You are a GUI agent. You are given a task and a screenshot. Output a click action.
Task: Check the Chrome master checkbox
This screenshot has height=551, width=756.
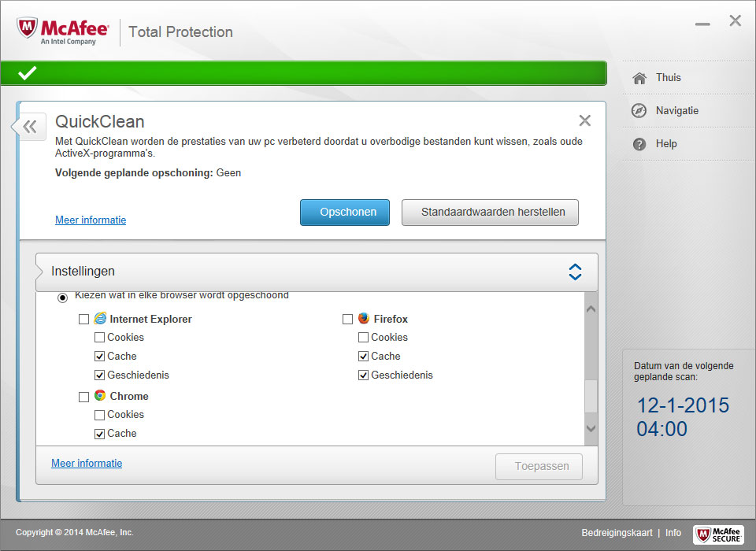[x=84, y=397]
